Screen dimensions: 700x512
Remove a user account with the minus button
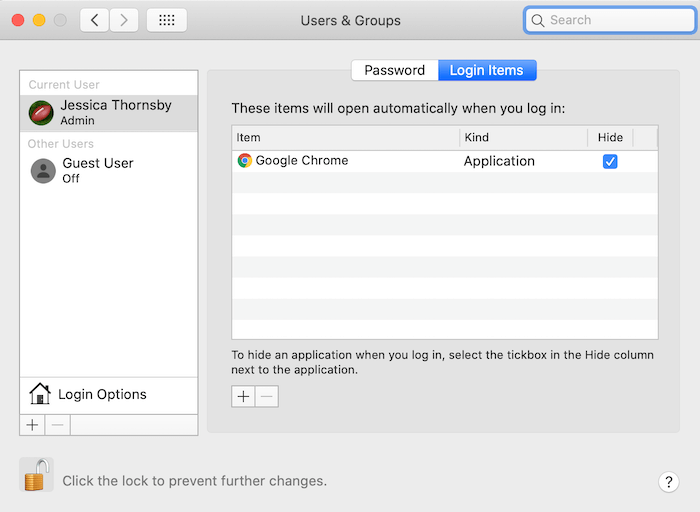coord(58,425)
